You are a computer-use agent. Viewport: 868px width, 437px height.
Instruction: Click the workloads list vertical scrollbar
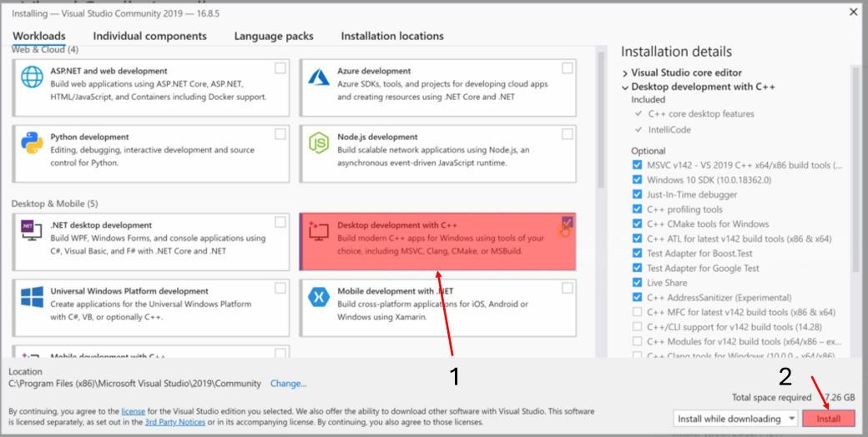click(x=600, y=119)
